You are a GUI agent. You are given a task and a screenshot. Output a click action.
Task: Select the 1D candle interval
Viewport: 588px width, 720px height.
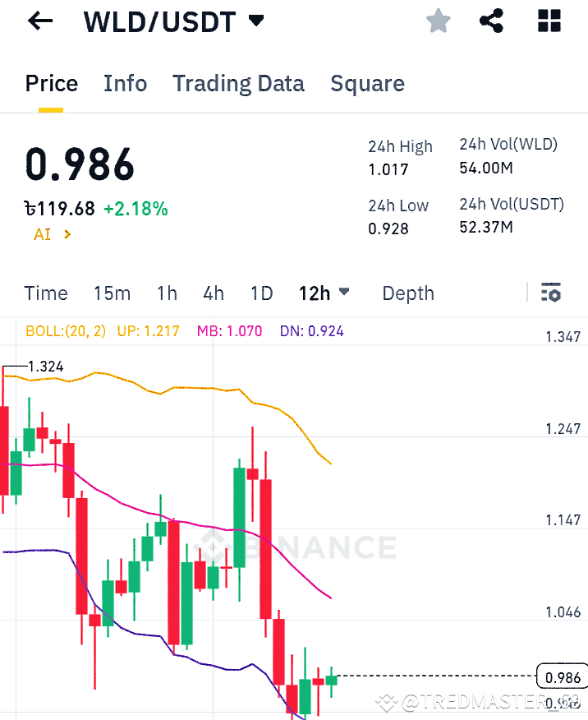click(x=261, y=293)
